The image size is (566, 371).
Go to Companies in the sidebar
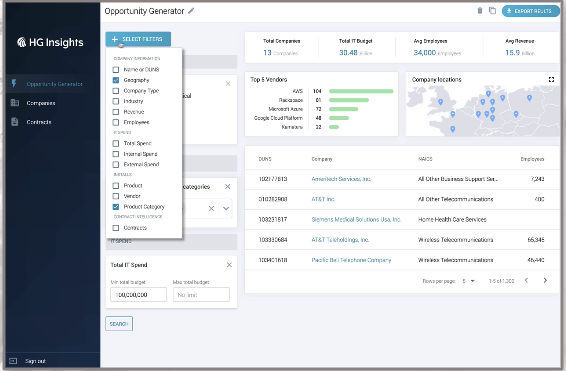[41, 103]
